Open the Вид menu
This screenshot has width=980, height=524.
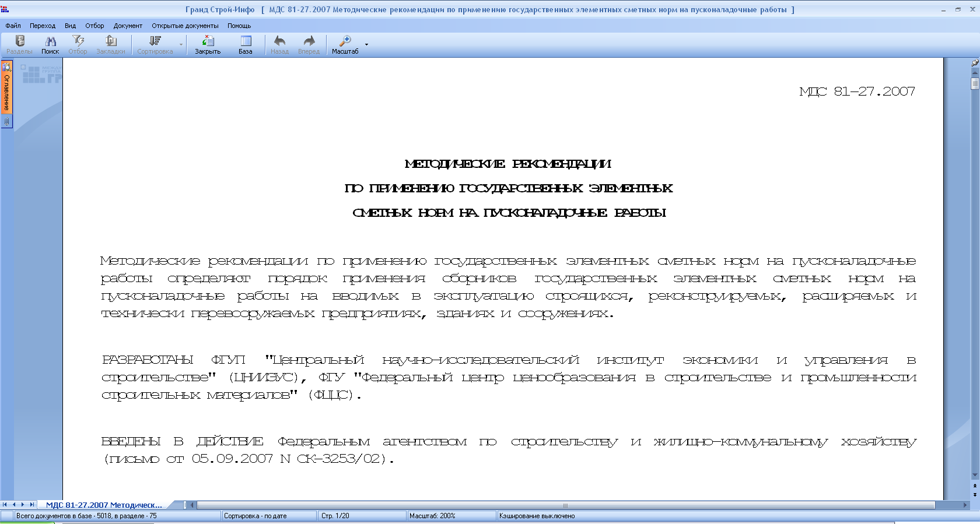[70, 26]
